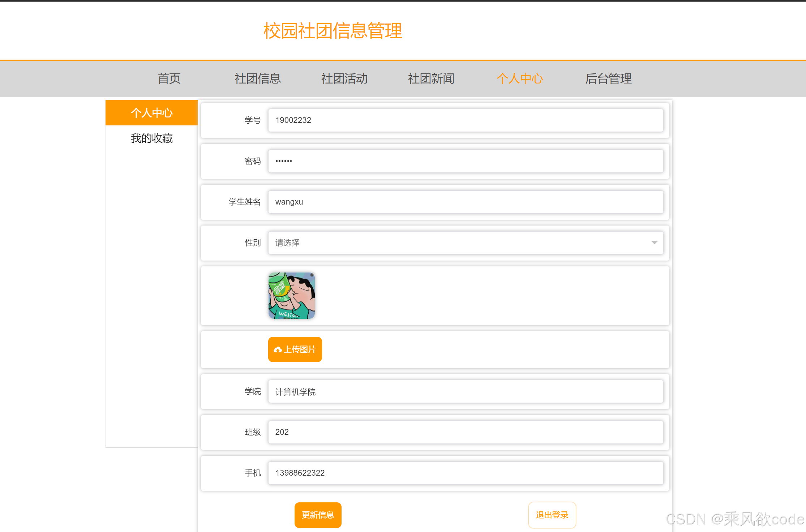Open the 后台管理 section
The height and width of the screenshot is (532, 806).
pyautogui.click(x=608, y=79)
